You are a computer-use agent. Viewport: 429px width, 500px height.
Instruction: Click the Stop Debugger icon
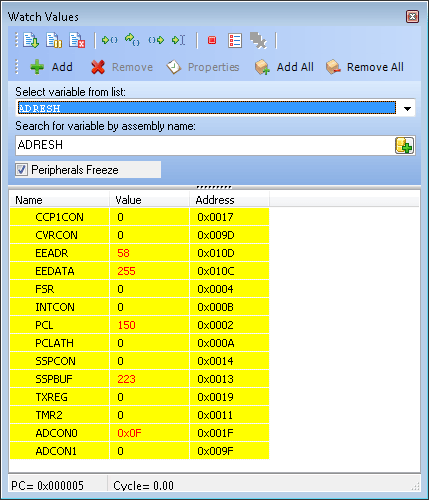tap(77, 40)
